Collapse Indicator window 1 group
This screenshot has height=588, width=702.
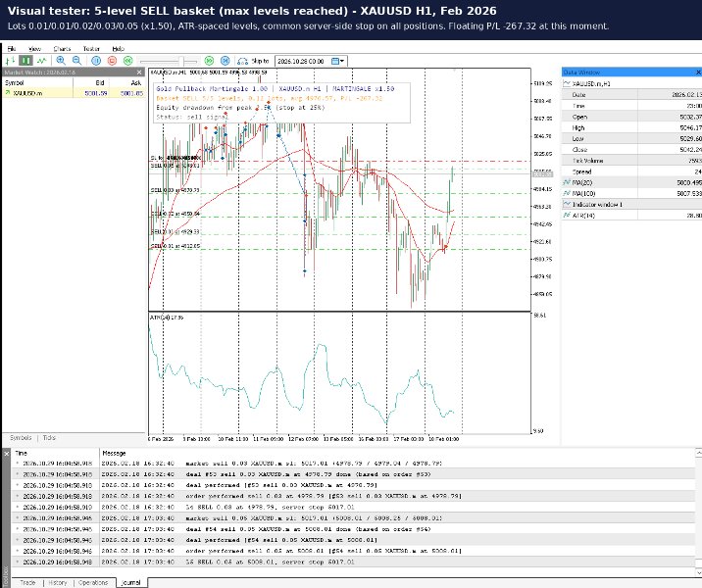pyautogui.click(x=568, y=205)
